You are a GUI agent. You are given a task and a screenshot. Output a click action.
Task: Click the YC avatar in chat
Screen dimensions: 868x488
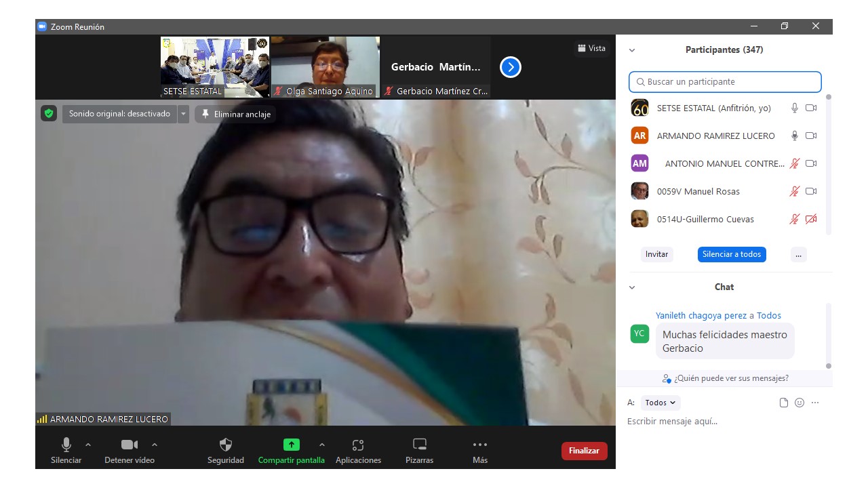coord(639,333)
